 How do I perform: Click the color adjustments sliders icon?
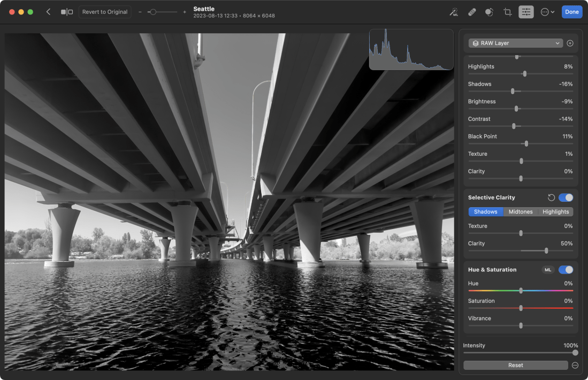click(526, 12)
